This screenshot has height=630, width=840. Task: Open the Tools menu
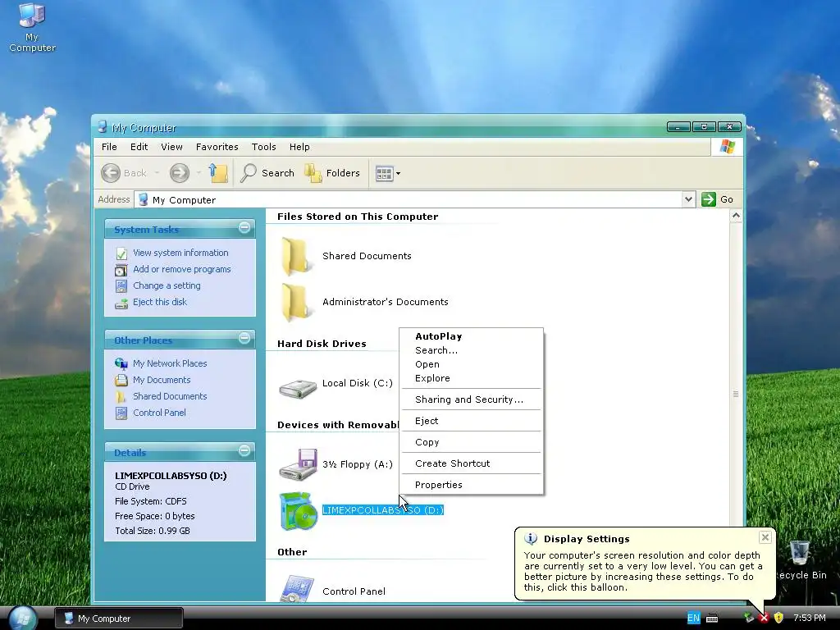[x=263, y=147]
